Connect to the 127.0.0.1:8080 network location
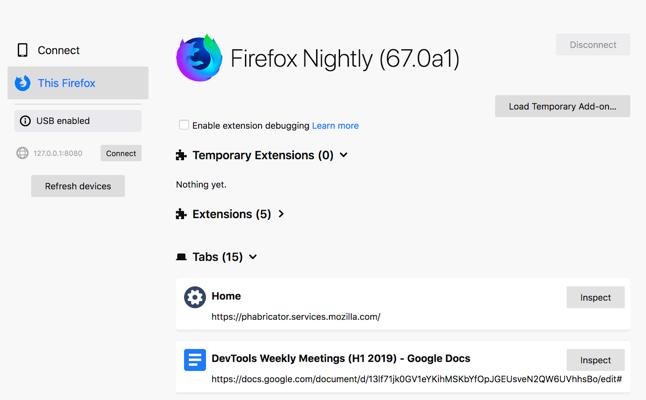Screen dimensions: 646x400 click(x=121, y=153)
